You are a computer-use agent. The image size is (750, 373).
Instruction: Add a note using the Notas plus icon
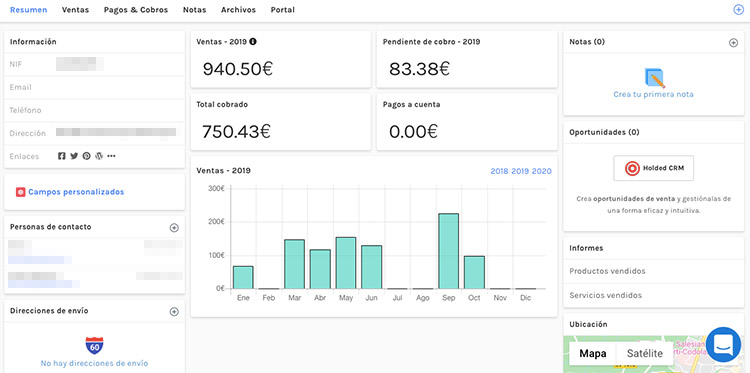[733, 43]
